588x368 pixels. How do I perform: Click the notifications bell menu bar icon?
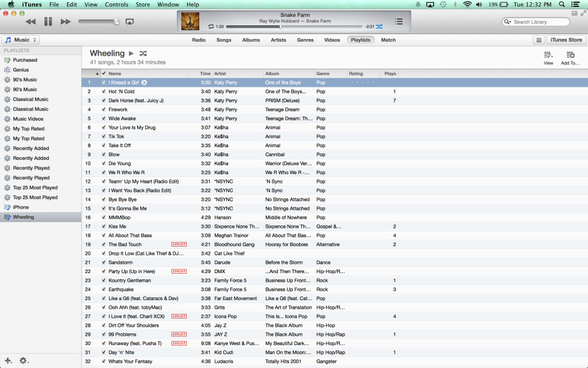tap(418, 5)
